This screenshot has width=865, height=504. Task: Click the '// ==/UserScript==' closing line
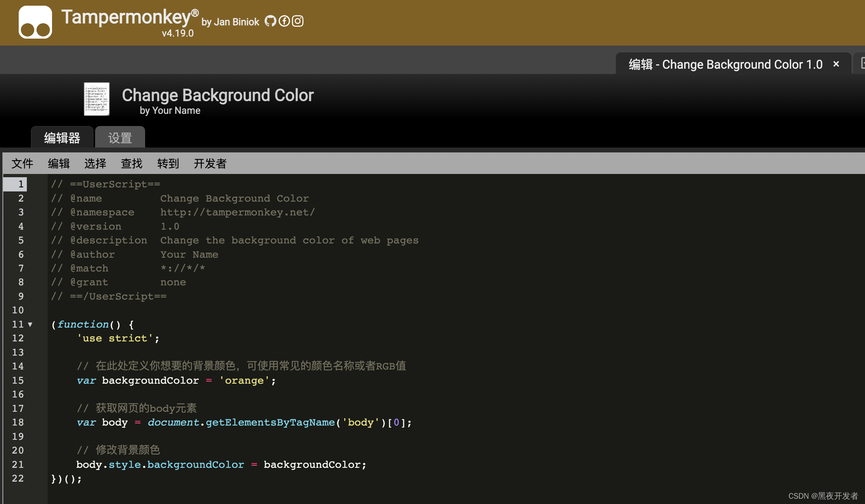tap(109, 296)
